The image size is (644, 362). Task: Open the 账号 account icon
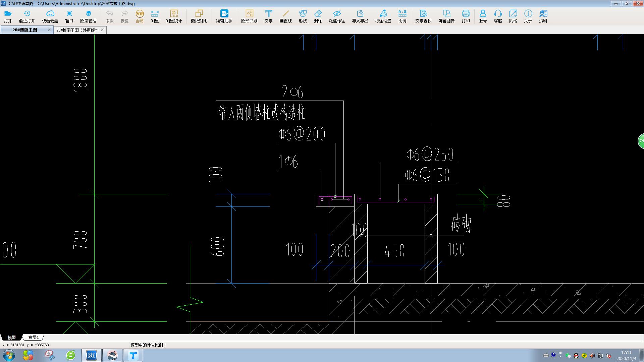[483, 16]
